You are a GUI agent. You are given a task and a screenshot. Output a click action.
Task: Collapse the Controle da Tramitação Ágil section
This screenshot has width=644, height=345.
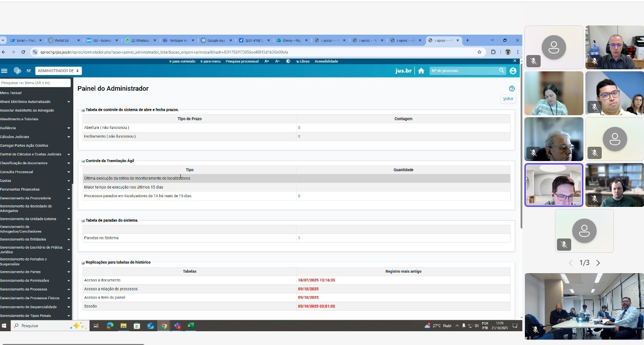(83, 161)
